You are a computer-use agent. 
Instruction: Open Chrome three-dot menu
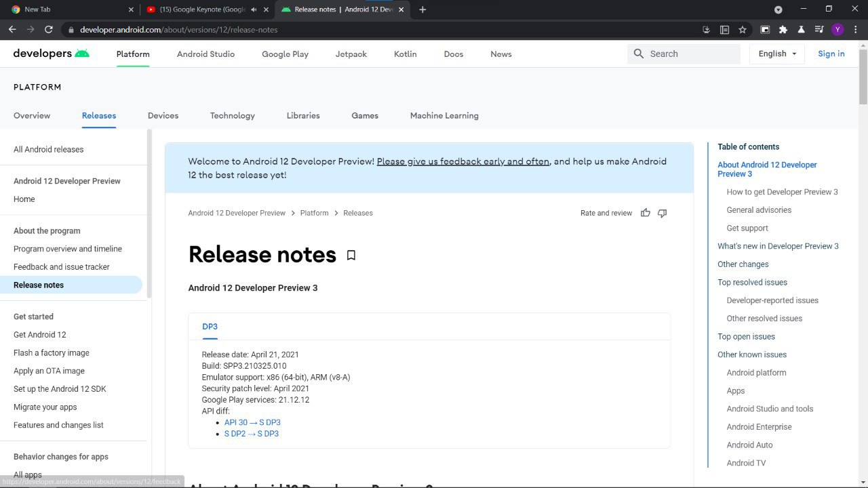tap(856, 30)
